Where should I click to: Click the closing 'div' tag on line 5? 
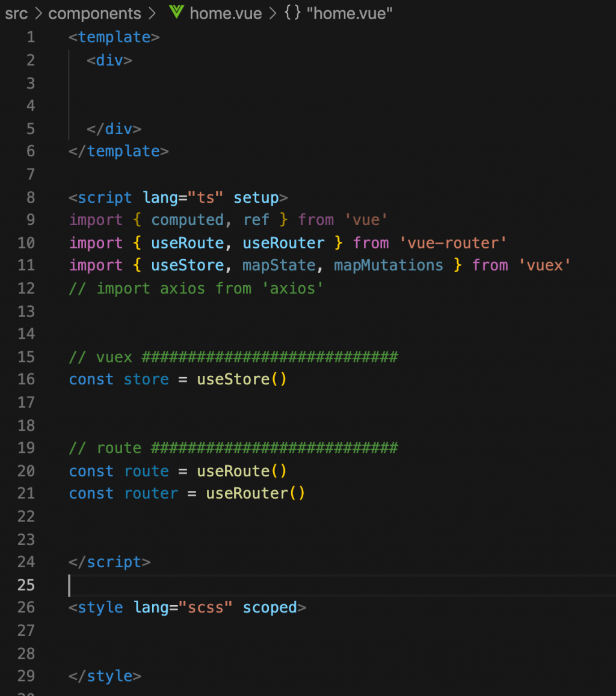114,129
